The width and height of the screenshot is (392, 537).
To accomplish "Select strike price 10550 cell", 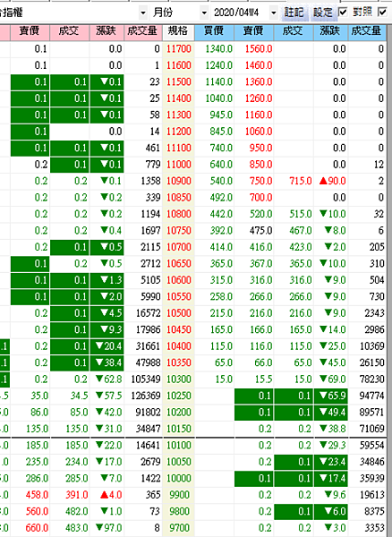I will (x=178, y=297).
